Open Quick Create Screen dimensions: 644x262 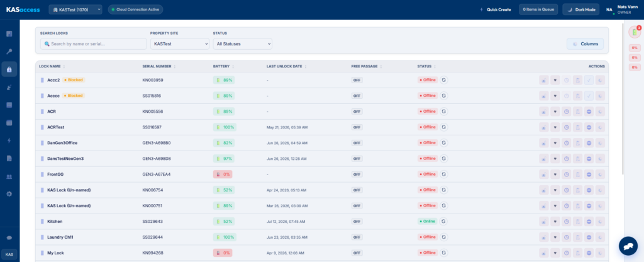[496, 9]
